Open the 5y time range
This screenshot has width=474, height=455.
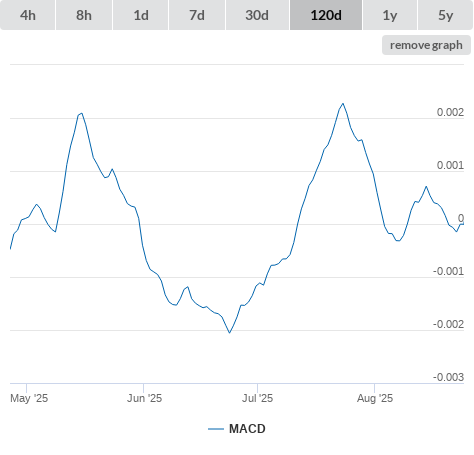[445, 15]
